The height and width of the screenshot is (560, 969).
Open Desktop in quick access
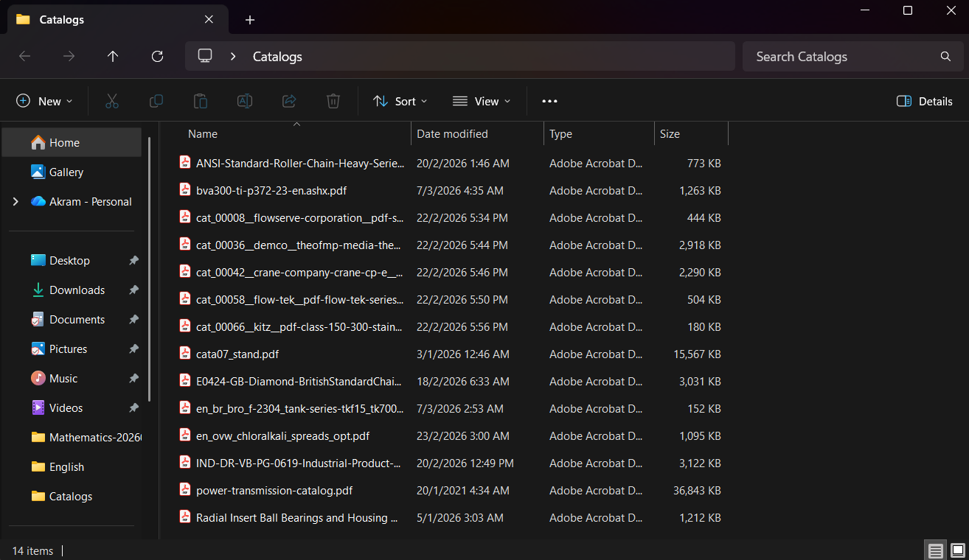[x=72, y=260]
